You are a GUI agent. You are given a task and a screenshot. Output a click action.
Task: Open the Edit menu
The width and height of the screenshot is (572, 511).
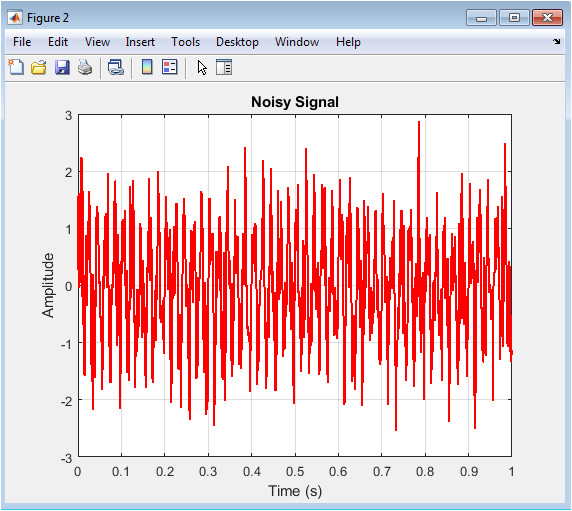[58, 42]
